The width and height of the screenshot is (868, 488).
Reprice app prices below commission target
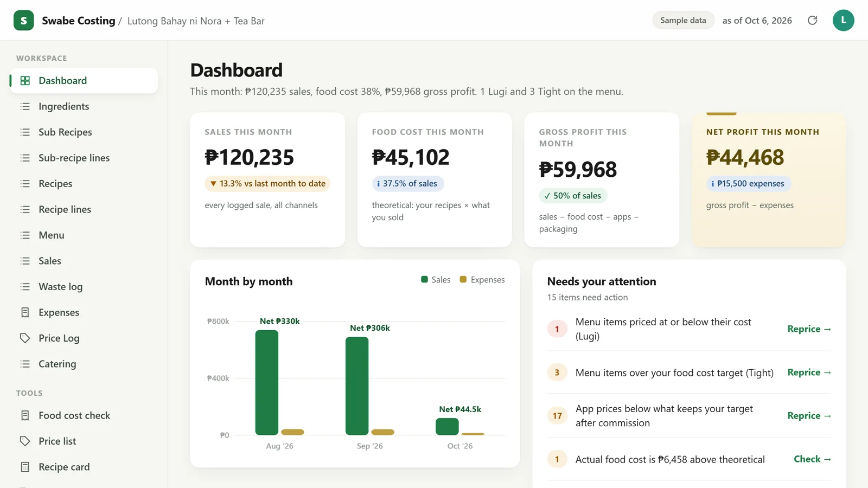809,416
